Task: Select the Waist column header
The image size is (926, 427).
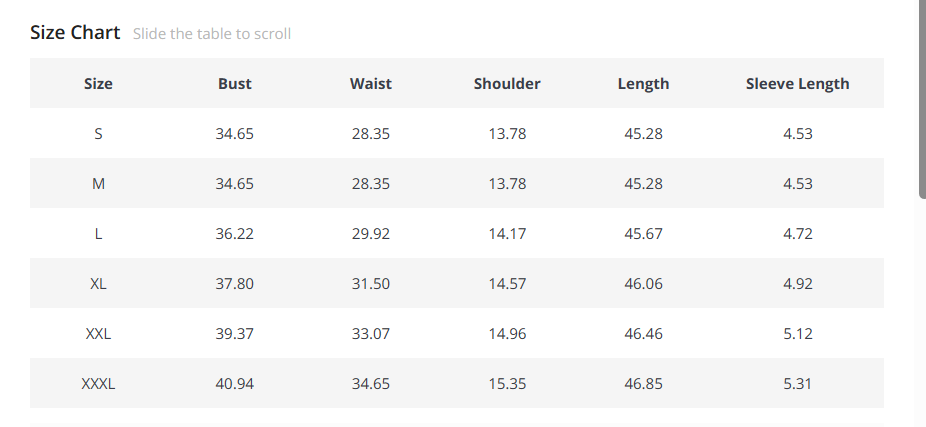Action: point(370,83)
